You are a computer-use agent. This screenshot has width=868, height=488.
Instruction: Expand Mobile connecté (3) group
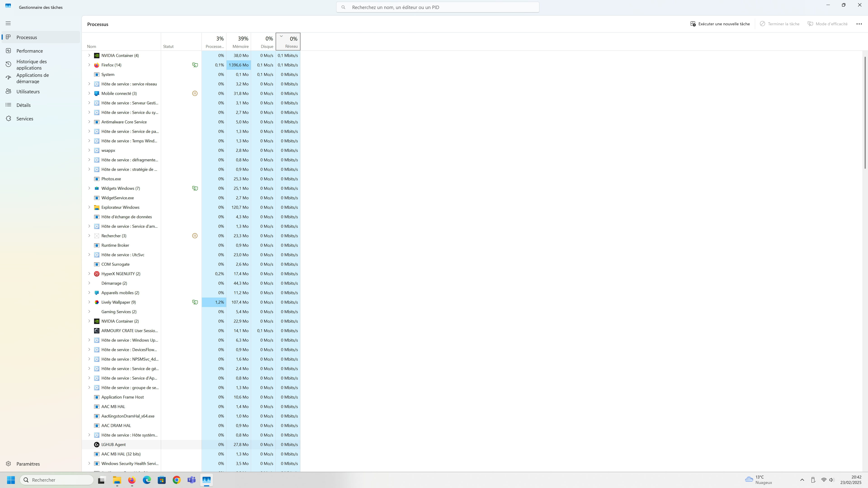[x=89, y=93]
